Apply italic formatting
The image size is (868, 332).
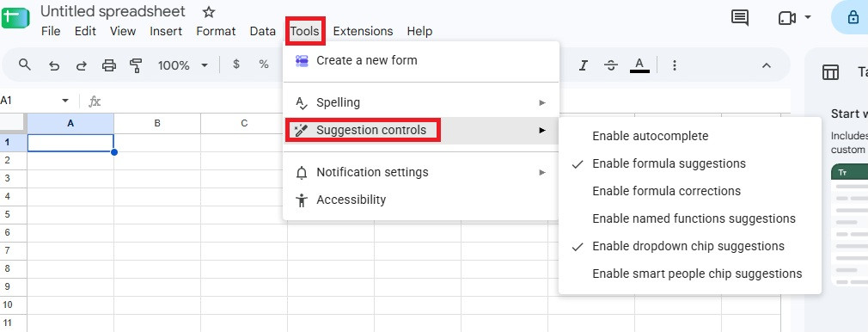[x=583, y=66]
